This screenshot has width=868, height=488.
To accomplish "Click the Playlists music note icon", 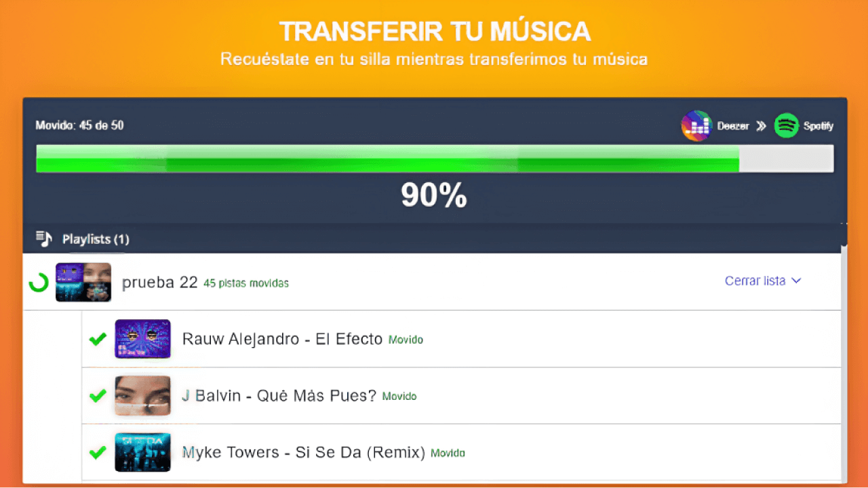I will click(44, 239).
